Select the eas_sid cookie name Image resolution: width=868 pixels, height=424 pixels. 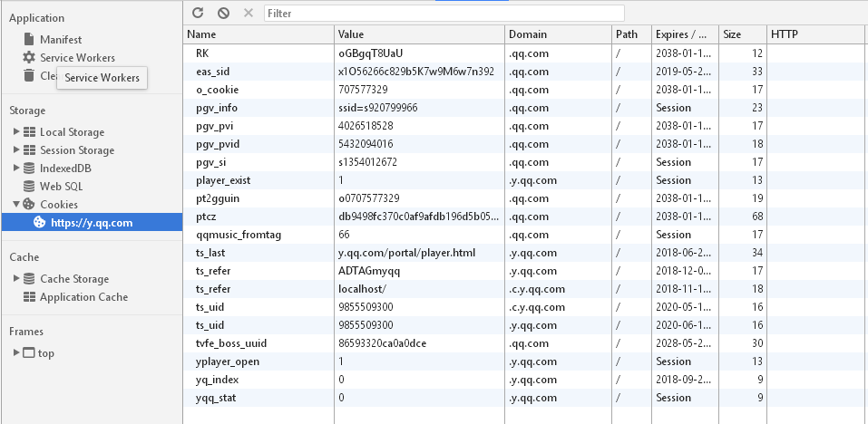(212, 72)
